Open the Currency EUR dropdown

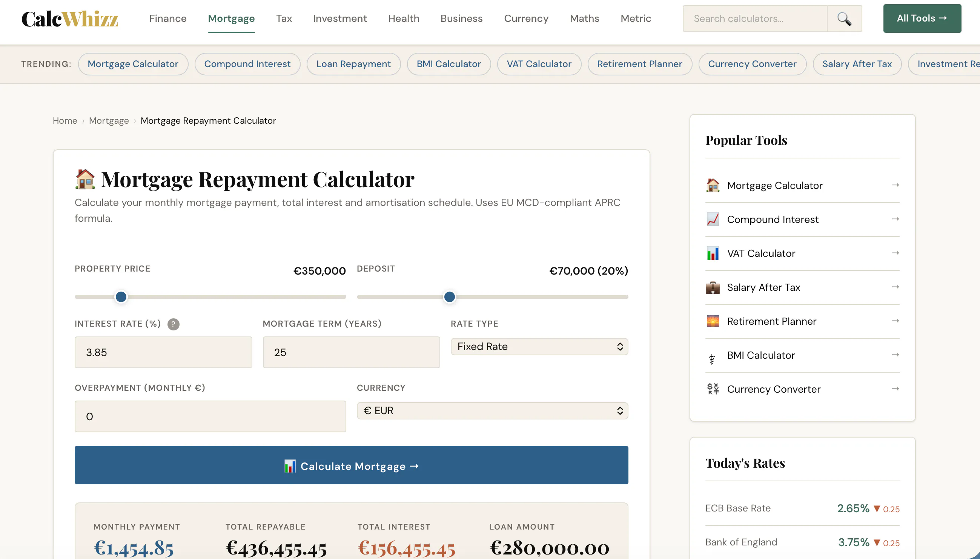tap(492, 410)
